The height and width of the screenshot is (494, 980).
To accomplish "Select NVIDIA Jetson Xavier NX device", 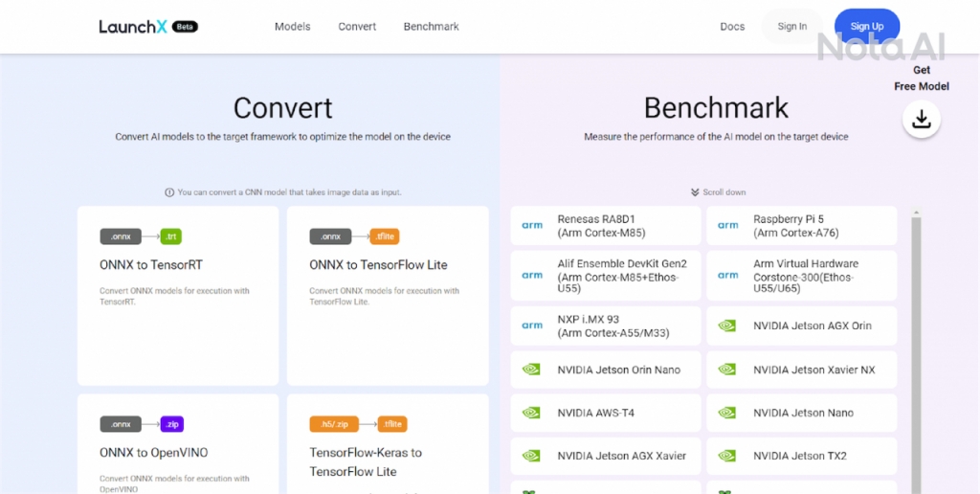I will pyautogui.click(x=802, y=370).
